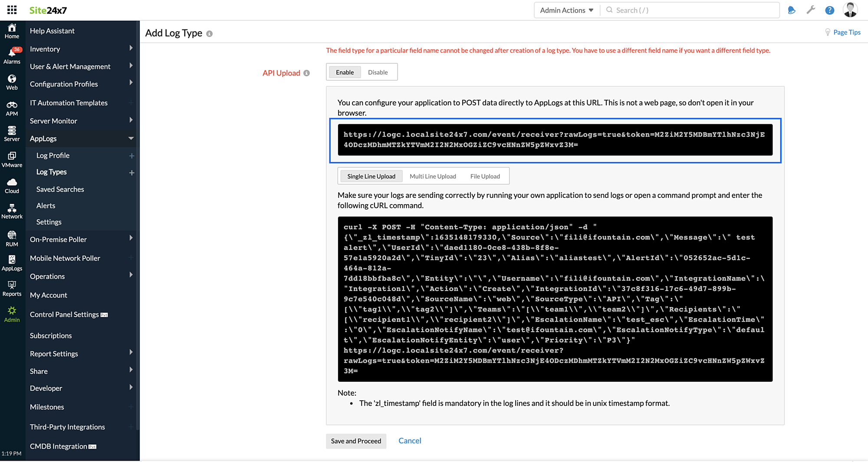
Task: Open the apps grid launcher icon
Action: [12, 10]
